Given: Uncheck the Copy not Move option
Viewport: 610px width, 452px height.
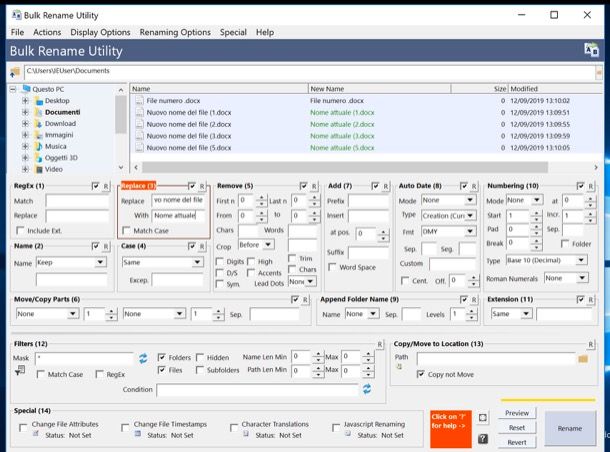Looking at the screenshot, I should coord(421,372).
